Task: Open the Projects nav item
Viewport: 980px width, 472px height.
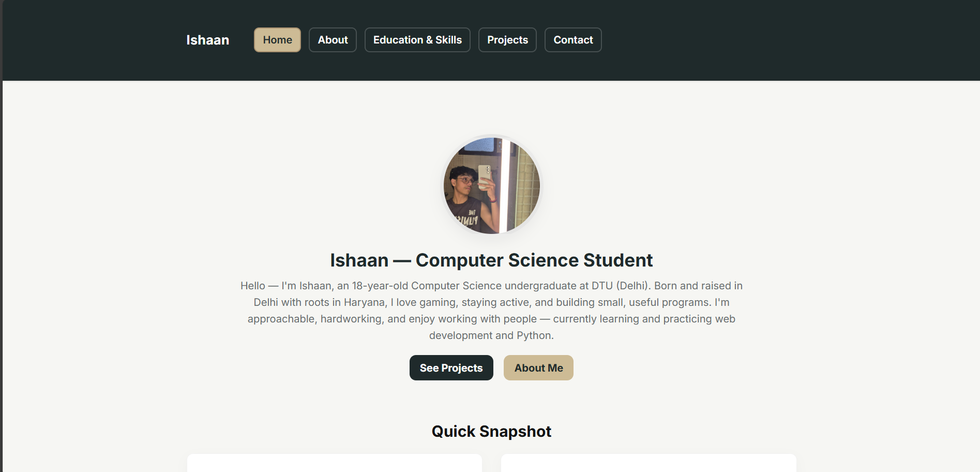Action: (507, 40)
